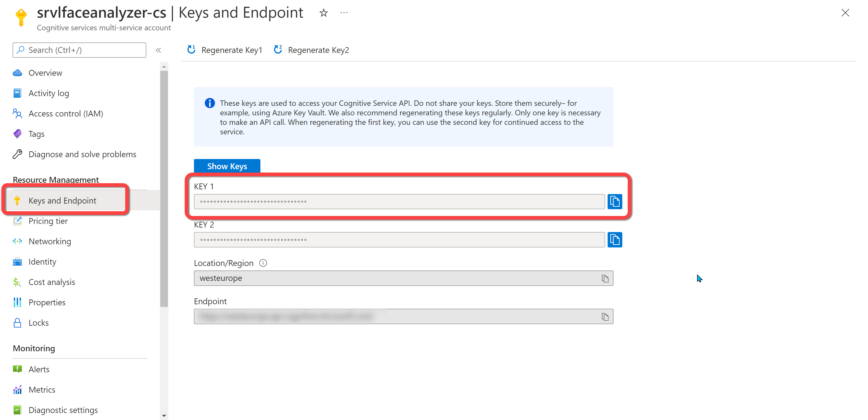Open Pricing tier settings
Image resolution: width=868 pixels, height=420 pixels.
48,221
